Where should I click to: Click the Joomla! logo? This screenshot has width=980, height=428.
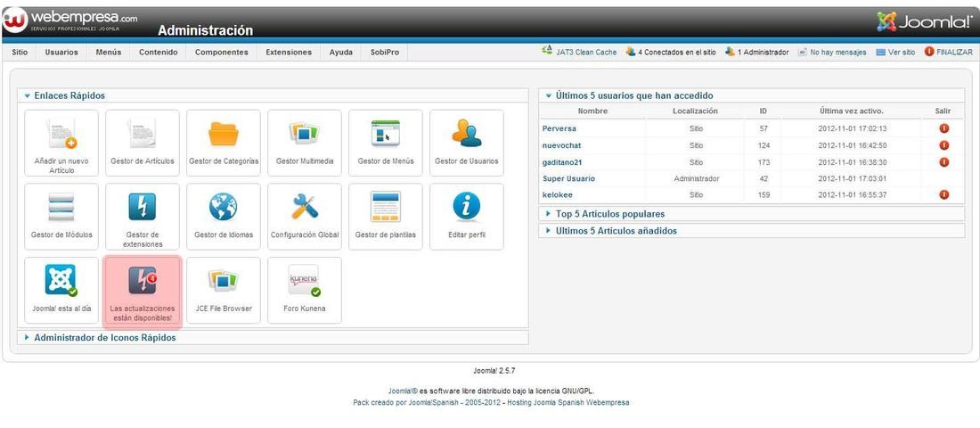point(925,22)
